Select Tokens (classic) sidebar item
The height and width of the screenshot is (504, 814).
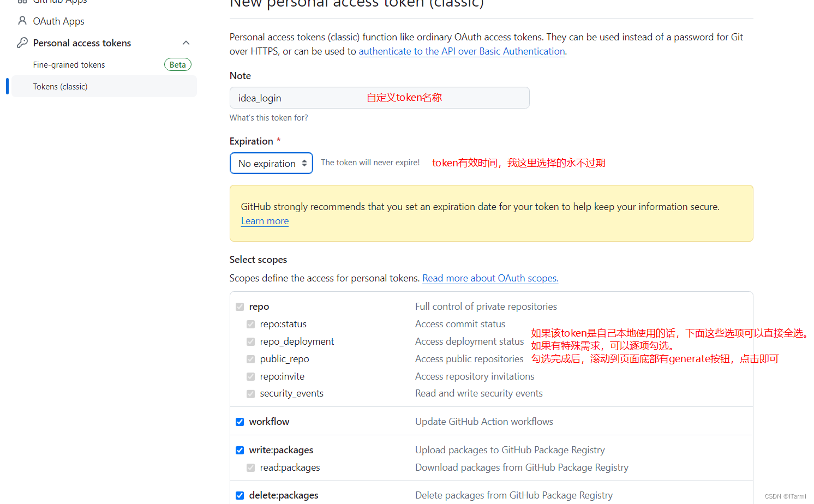104,87
